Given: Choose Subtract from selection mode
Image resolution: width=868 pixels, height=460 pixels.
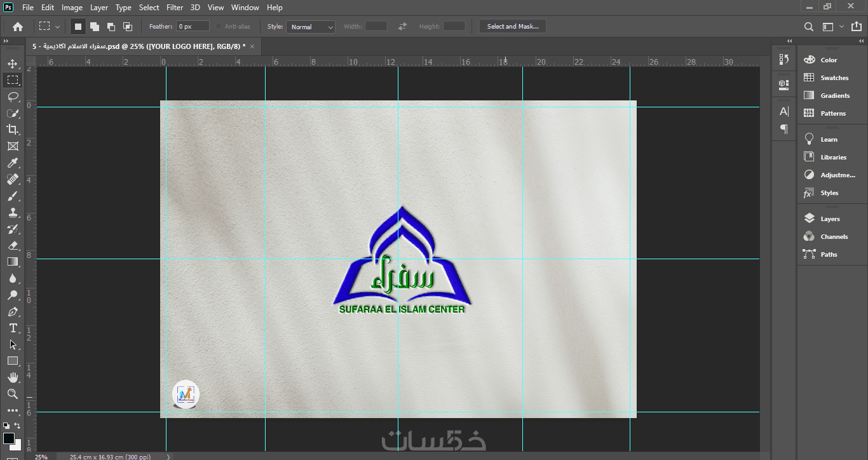Looking at the screenshot, I should (111, 27).
